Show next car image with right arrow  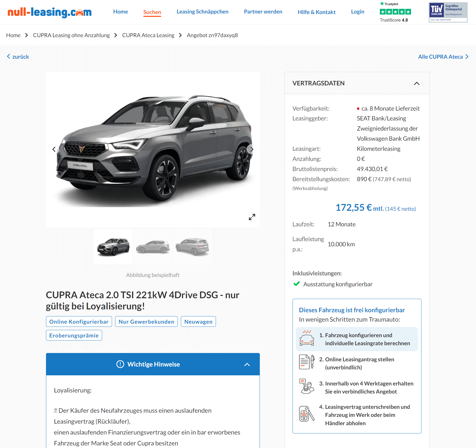click(x=252, y=149)
